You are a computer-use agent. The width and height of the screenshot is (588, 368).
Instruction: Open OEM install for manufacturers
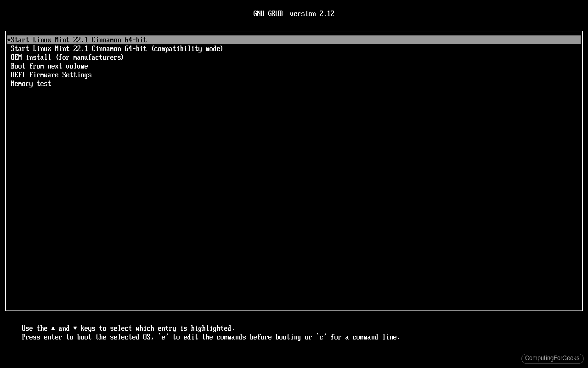click(67, 57)
